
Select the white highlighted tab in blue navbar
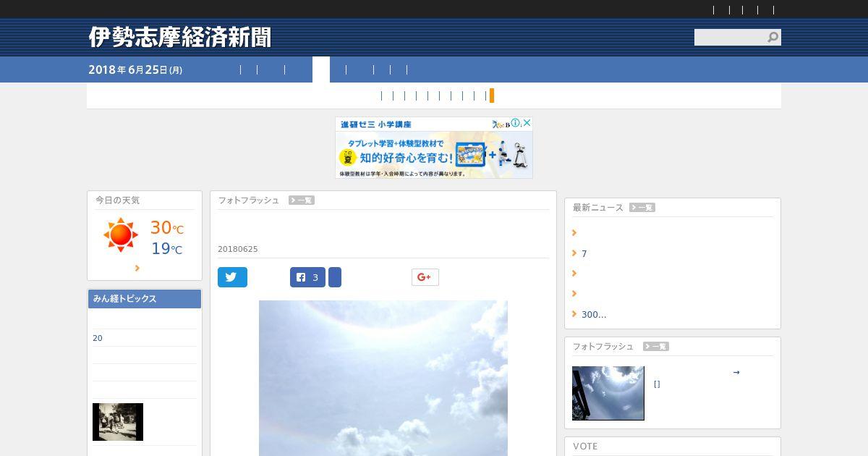(321, 69)
